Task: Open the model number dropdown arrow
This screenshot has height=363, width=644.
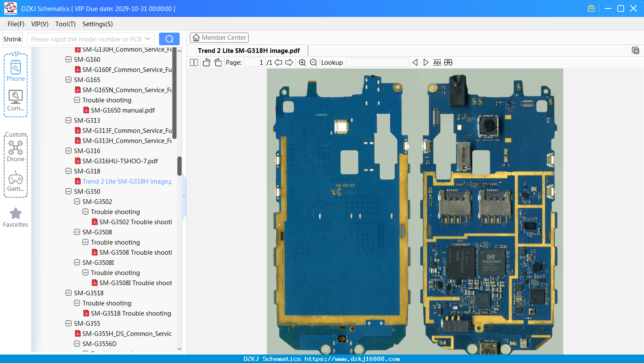Action: coord(148,39)
